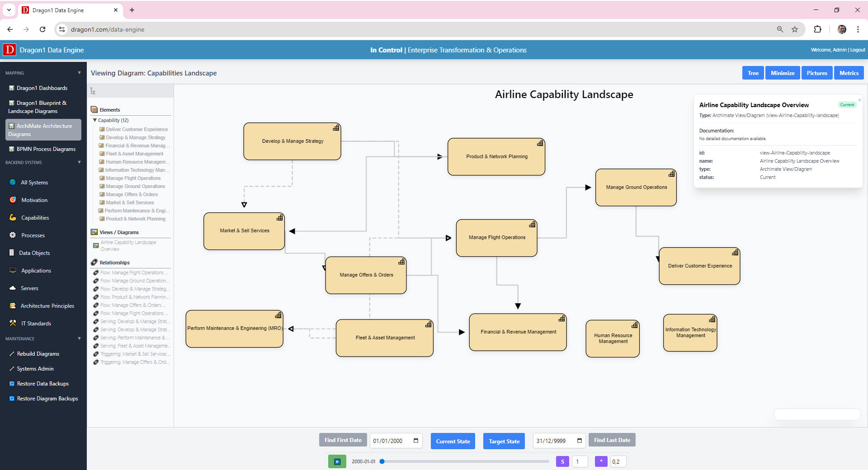868x470 pixels.
Task: Click the 01/01/2000 date input field
Action: click(392, 441)
